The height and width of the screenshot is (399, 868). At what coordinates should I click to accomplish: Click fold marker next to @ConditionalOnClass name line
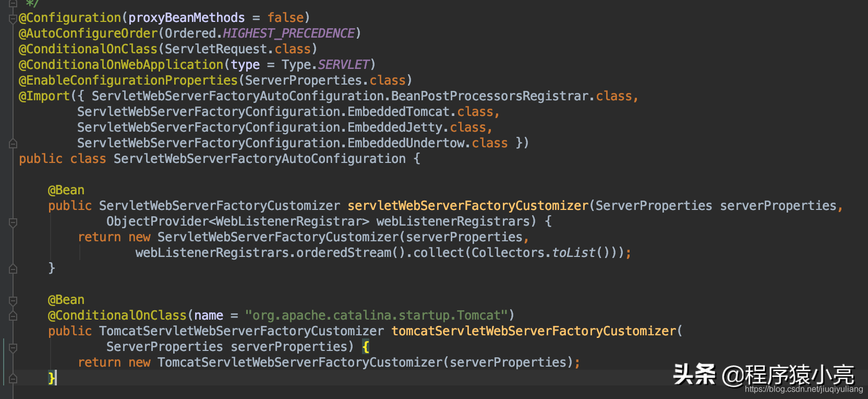[13, 315]
